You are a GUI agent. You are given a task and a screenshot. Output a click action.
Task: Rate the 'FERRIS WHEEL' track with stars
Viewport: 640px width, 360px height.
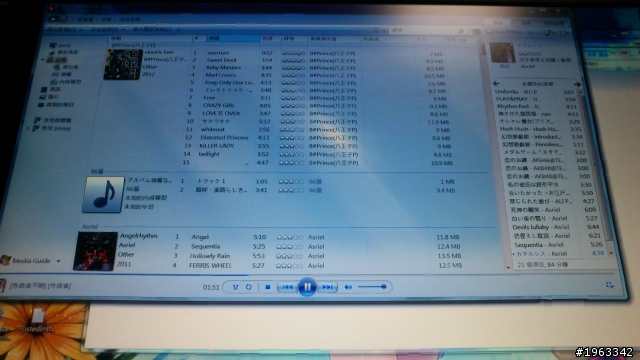pyautogui.click(x=289, y=266)
